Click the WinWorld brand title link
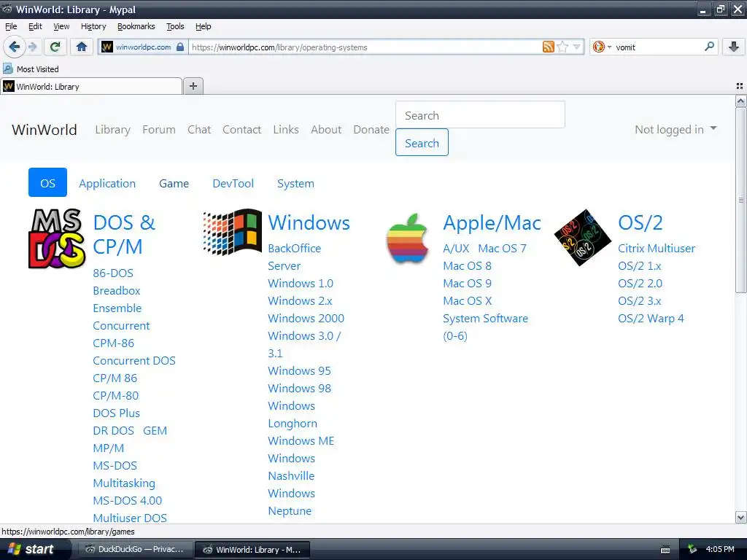The image size is (747, 560). (x=44, y=130)
